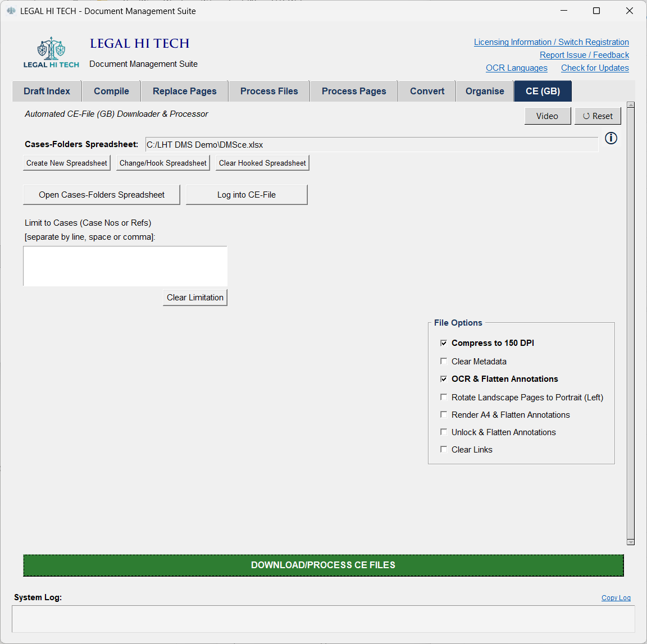Switch to the Draft Index tab
Image resolution: width=647 pixels, height=644 pixels.
pos(47,91)
